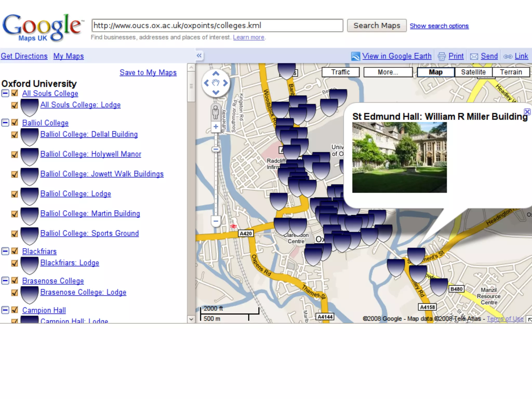Toggle the Brasenose College: Lodge checkbox
The image size is (532, 399).
coord(15,292)
